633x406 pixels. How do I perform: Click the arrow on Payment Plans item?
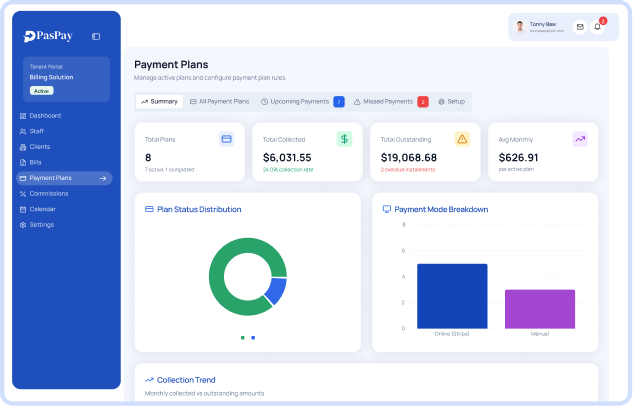(103, 178)
